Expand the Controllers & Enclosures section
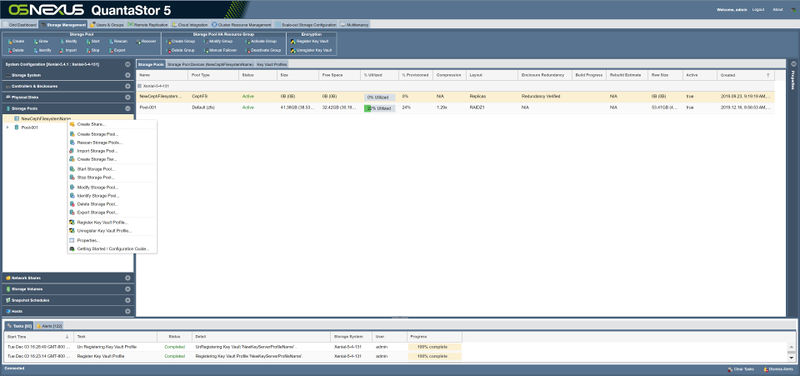This screenshot has height=376, width=800. click(x=128, y=86)
